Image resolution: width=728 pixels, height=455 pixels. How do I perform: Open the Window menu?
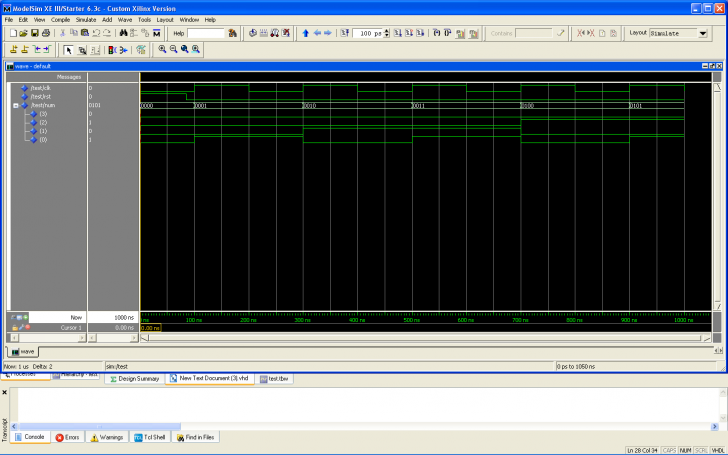[189, 20]
